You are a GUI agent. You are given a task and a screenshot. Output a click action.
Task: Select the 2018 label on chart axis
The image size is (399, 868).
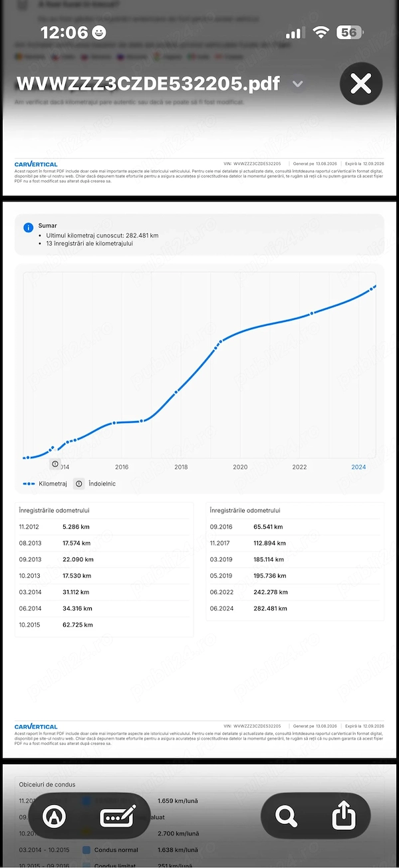coord(181,467)
